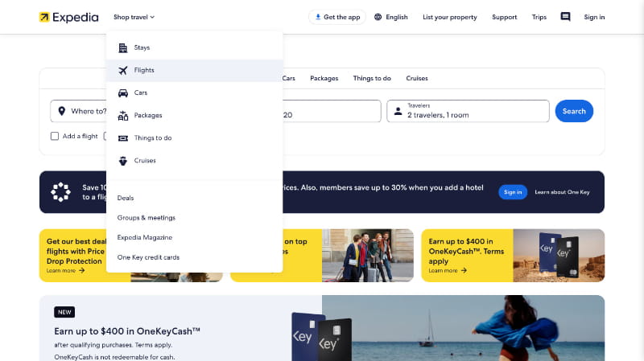Screen dimensions: 644x361
Task: Select Flights from the Shop travel menu
Action: [x=194, y=70]
